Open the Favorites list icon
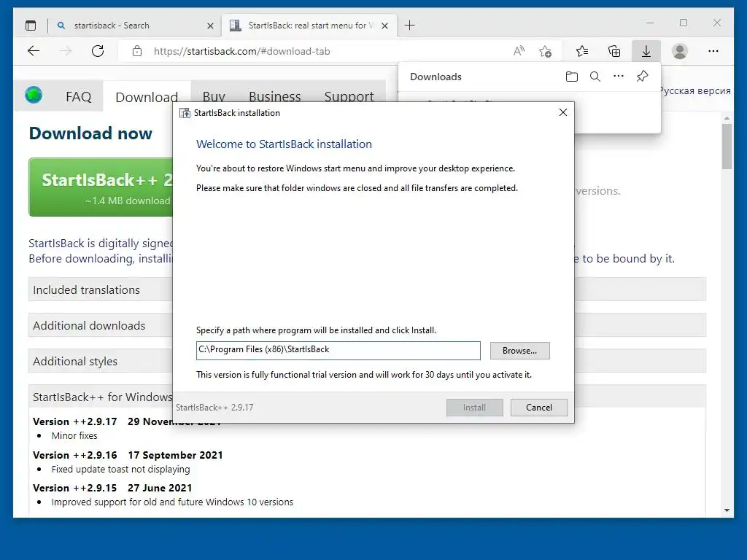Viewport: 747px width, 560px height. click(x=581, y=51)
